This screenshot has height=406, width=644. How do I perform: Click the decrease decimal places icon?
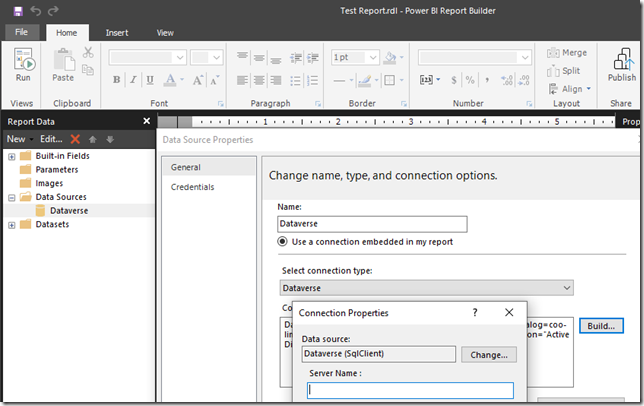(x=524, y=80)
